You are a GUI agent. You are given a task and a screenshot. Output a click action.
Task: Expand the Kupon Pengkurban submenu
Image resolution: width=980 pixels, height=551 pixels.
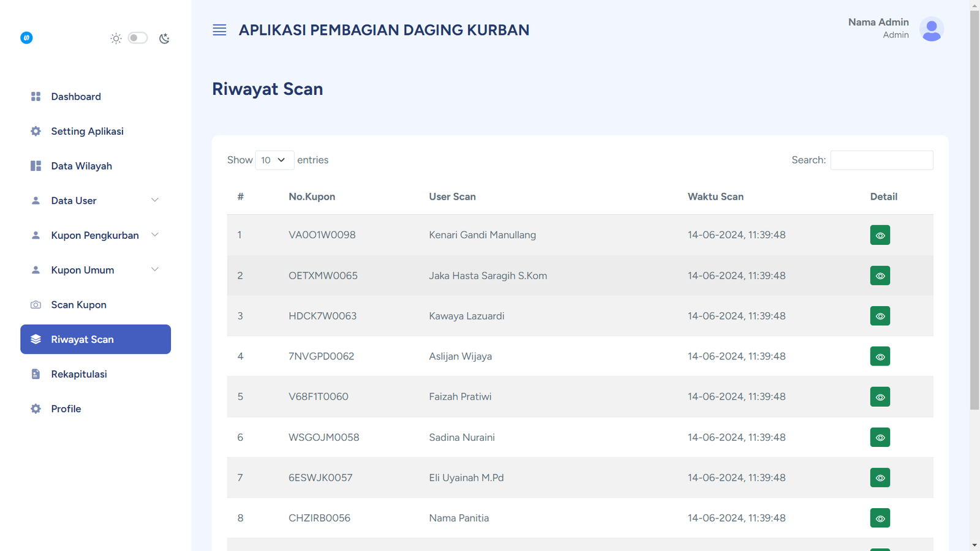[155, 235]
